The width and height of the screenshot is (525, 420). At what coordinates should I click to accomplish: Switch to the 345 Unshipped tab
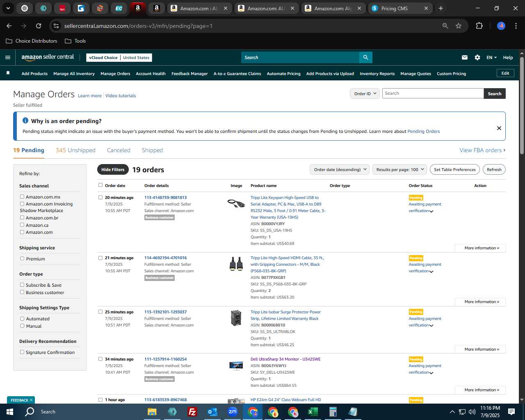click(x=75, y=150)
